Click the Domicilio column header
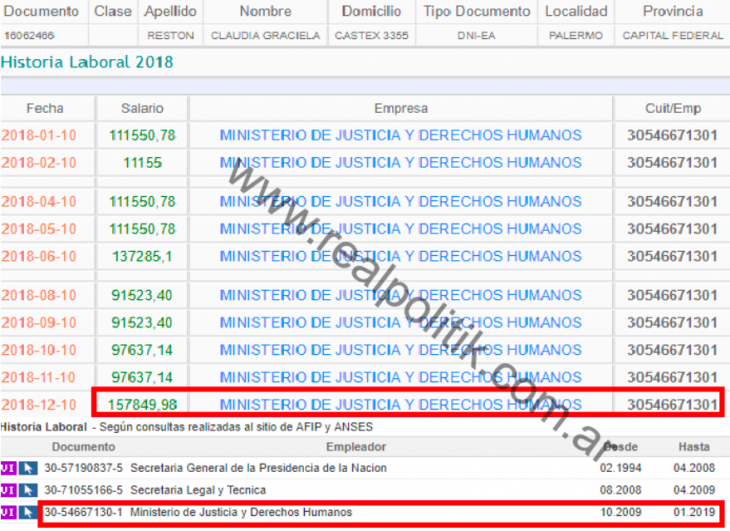The image size is (730, 531). [372, 11]
